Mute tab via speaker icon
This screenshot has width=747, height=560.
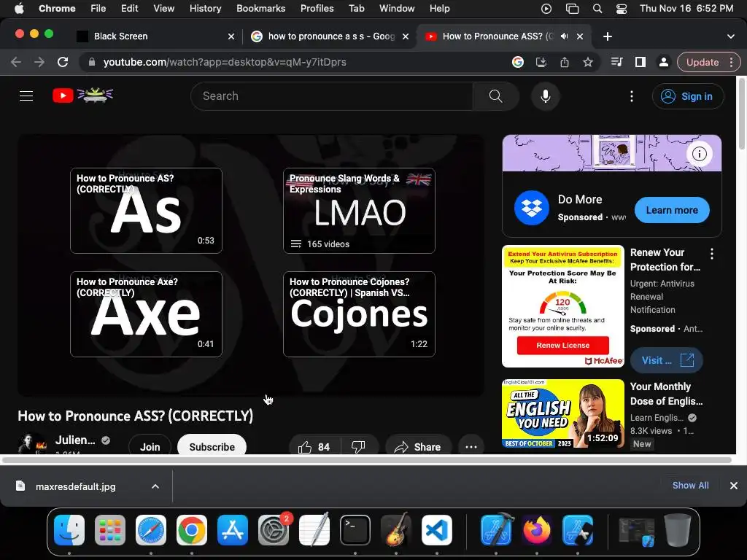(x=565, y=36)
